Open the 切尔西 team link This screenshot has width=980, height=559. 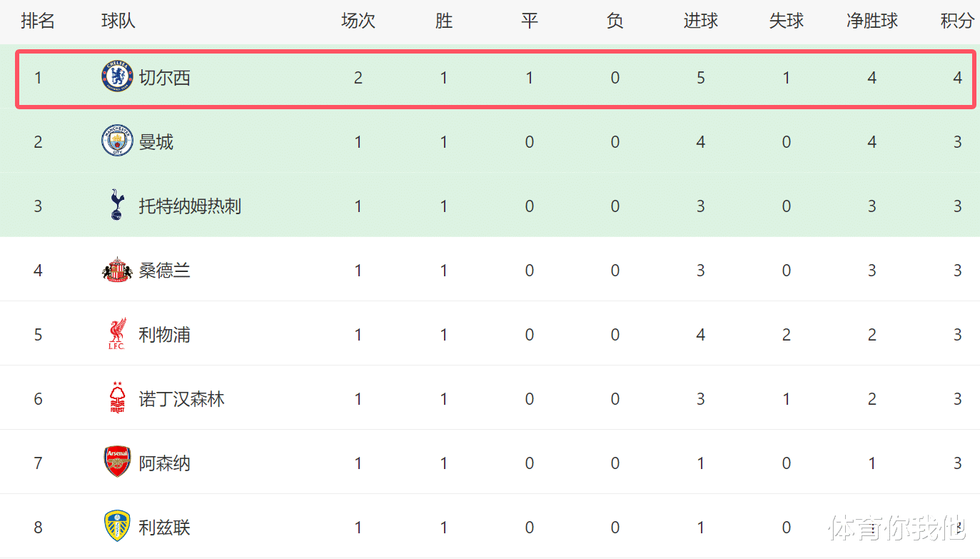(x=165, y=78)
